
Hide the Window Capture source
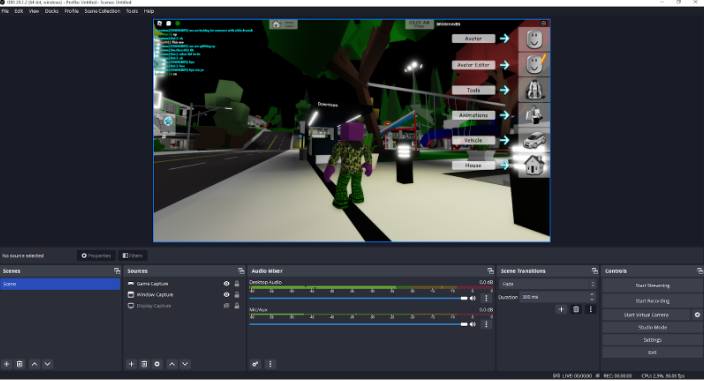point(226,295)
